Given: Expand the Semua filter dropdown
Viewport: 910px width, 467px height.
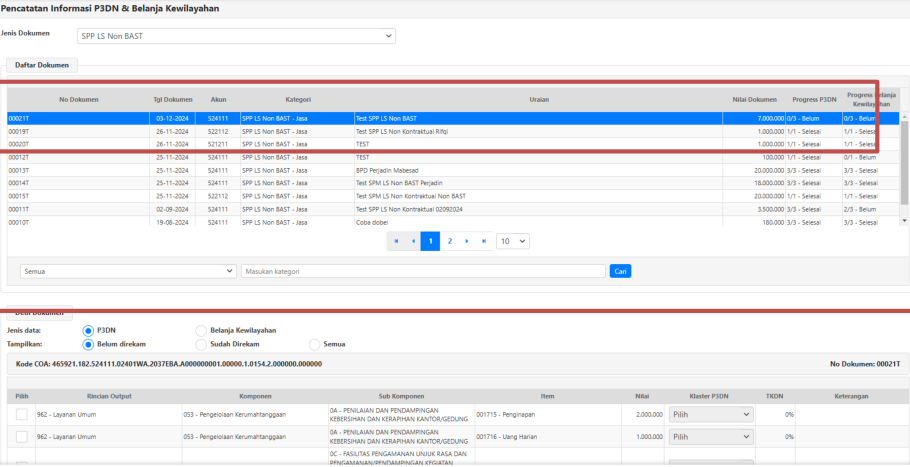Looking at the screenshot, I should tap(128, 271).
